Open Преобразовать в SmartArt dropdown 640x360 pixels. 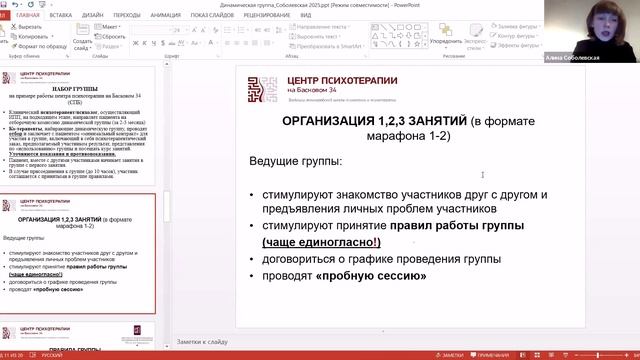click(x=327, y=46)
